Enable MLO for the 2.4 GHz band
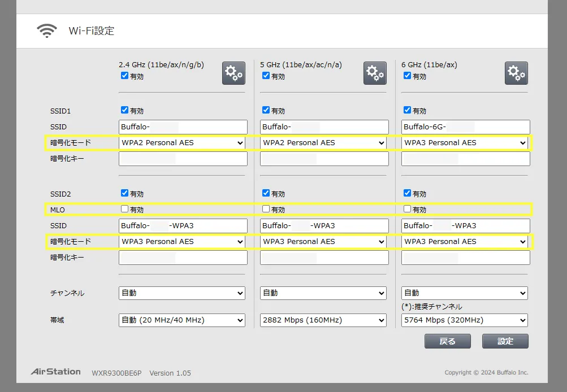Image resolution: width=567 pixels, height=392 pixels. (125, 209)
